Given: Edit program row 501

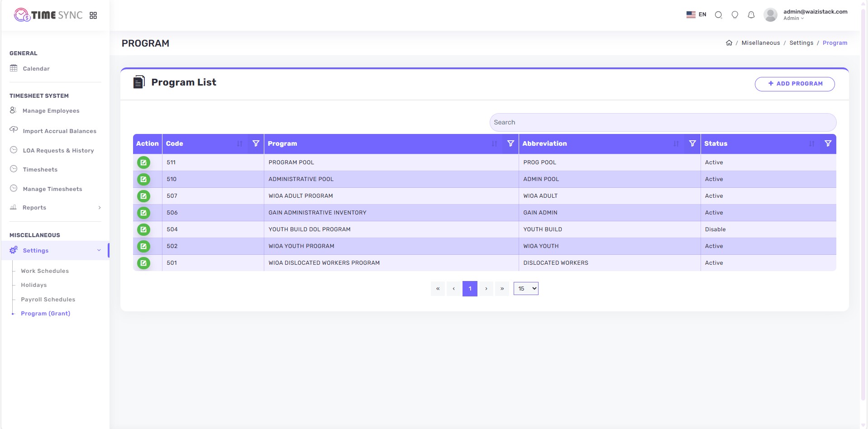Looking at the screenshot, I should click(143, 263).
